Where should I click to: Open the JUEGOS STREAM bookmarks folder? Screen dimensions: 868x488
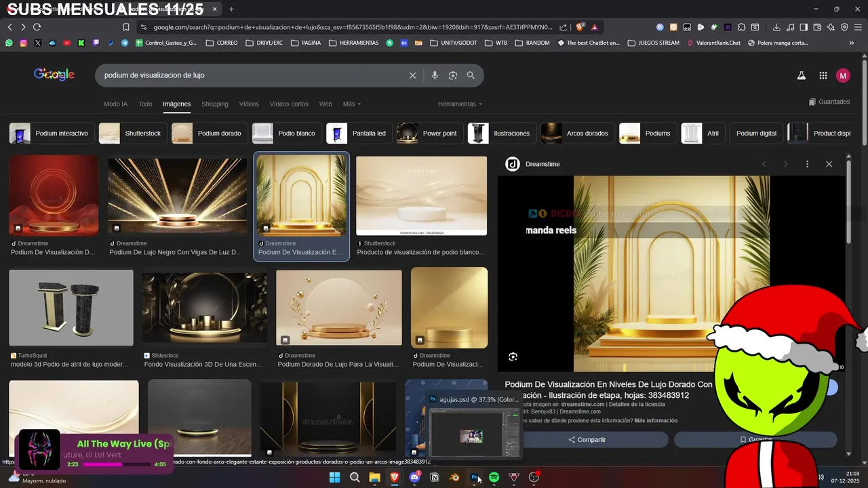pyautogui.click(x=653, y=43)
